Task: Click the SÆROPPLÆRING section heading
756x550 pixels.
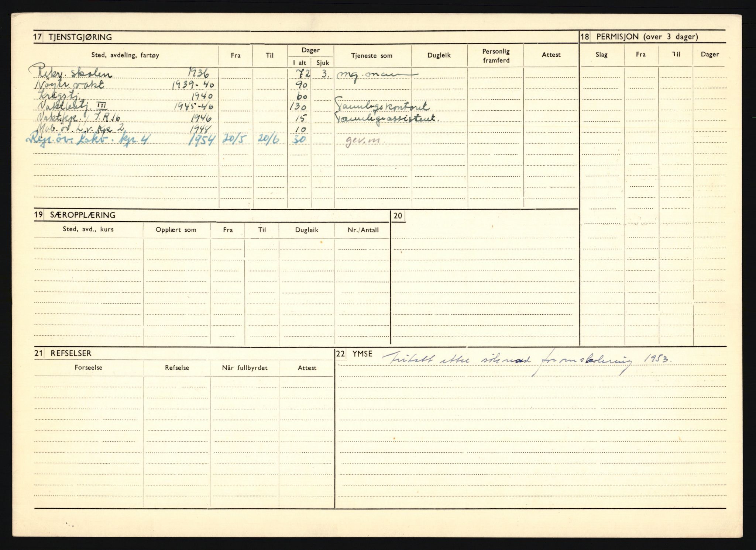Action: click(83, 215)
